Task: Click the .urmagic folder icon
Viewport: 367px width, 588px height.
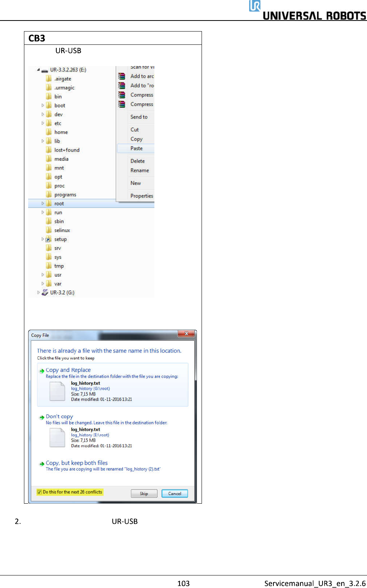Action: 49,87
